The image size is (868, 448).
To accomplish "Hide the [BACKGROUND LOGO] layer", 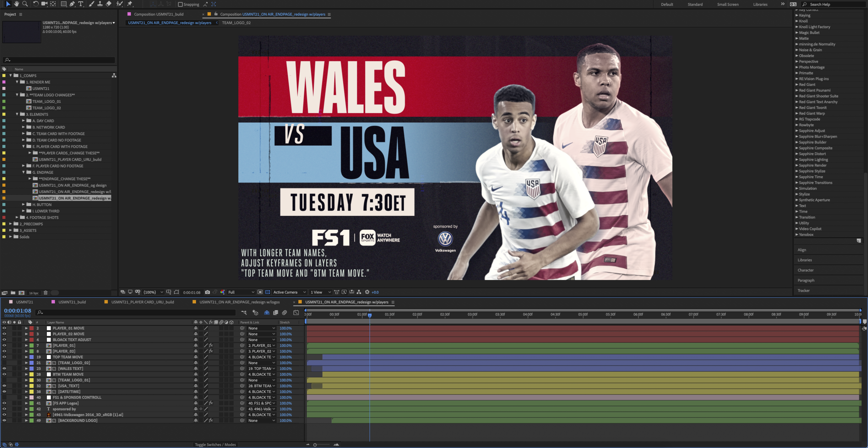I will (x=4, y=421).
